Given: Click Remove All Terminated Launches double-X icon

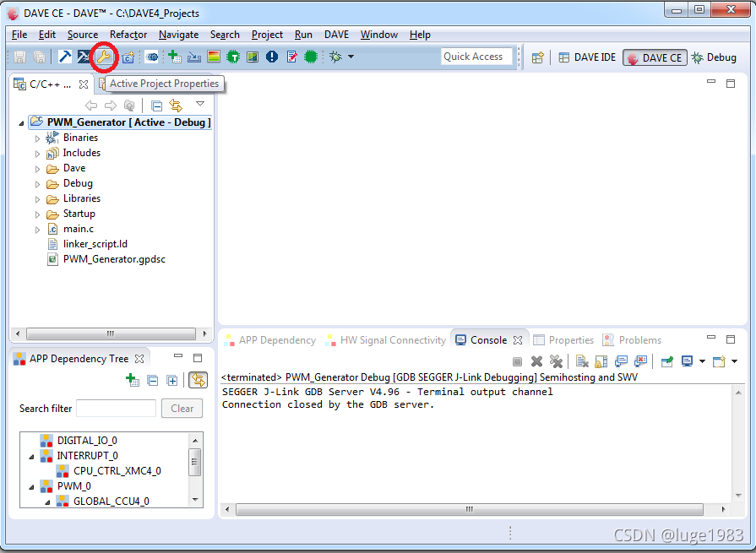Looking at the screenshot, I should click(x=556, y=361).
